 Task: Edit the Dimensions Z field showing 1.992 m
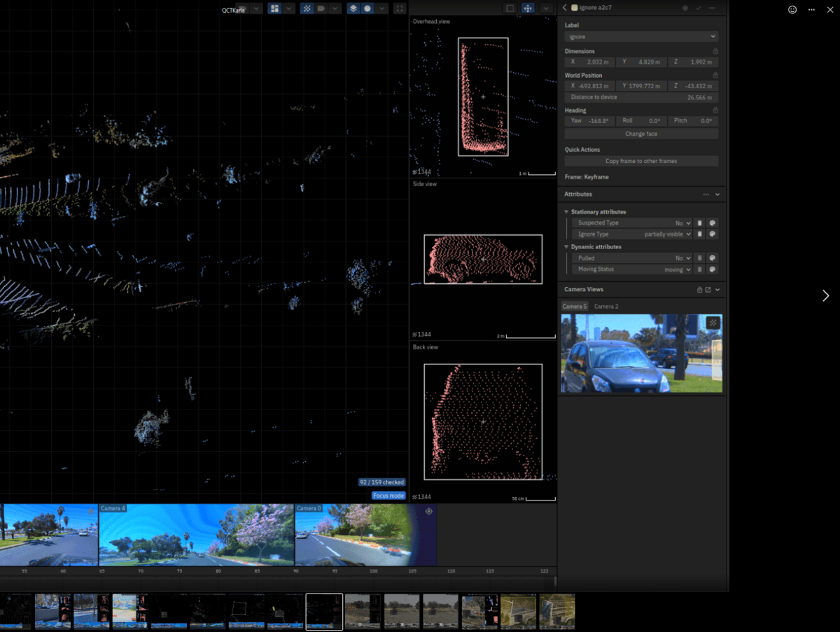click(692, 62)
